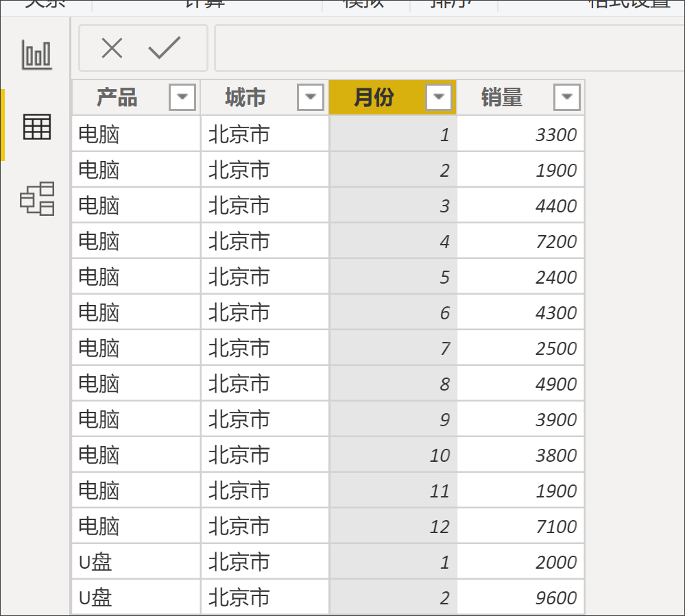The width and height of the screenshot is (685, 616).
Task: Click the sales cell showing 9600
Action: (x=521, y=597)
